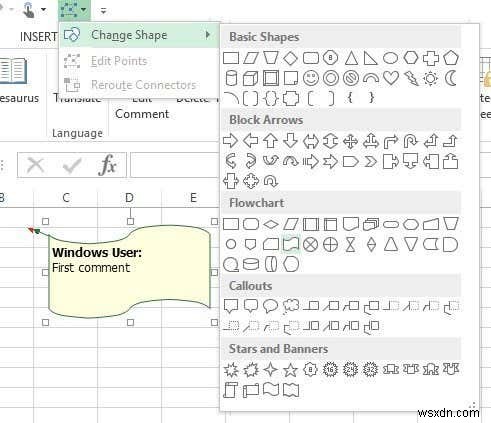The width and height of the screenshot is (491, 423).
Task: Click 'Windows User:' comment author text
Action: [x=97, y=253]
